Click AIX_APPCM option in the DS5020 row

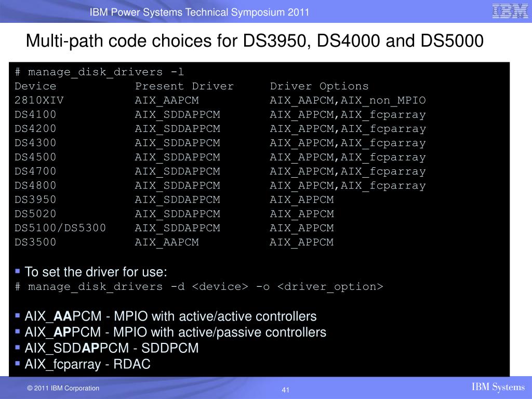[x=302, y=214]
